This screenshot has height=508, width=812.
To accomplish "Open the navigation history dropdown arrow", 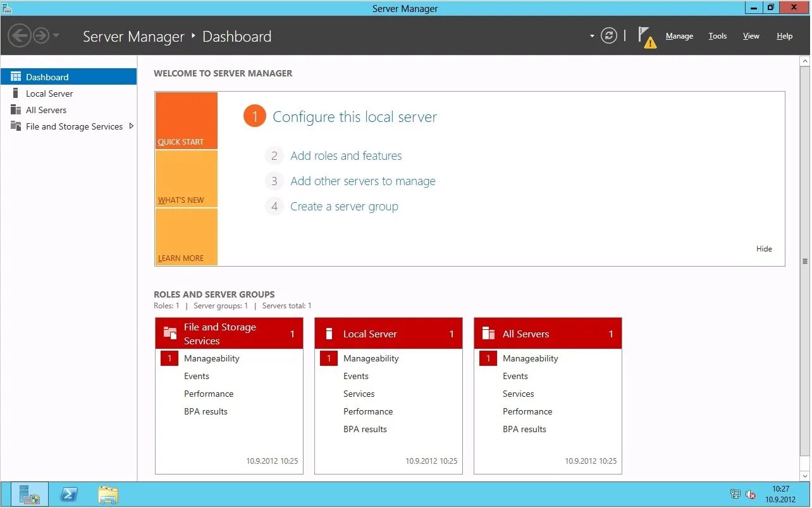I will 591,36.
